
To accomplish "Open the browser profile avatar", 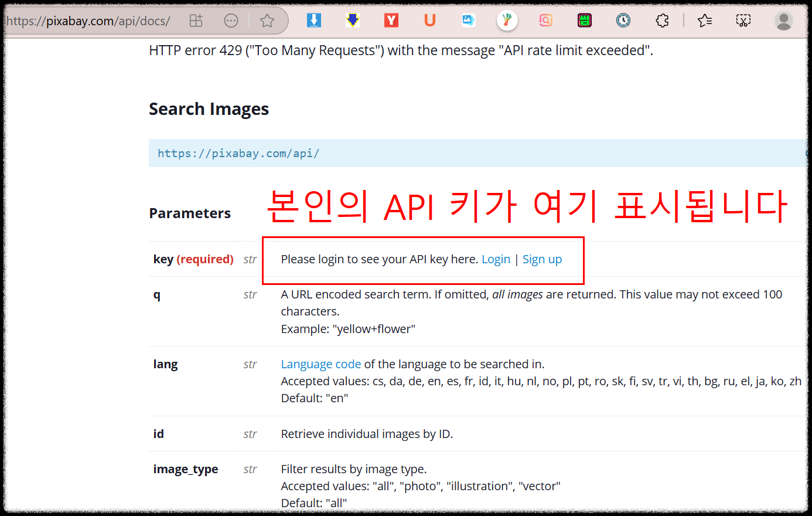I will point(783,20).
